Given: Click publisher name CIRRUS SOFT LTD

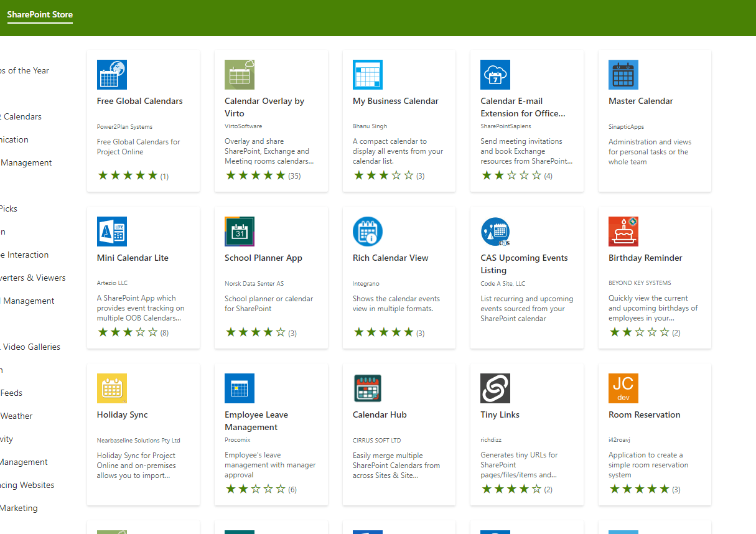Looking at the screenshot, I should tap(377, 441).
